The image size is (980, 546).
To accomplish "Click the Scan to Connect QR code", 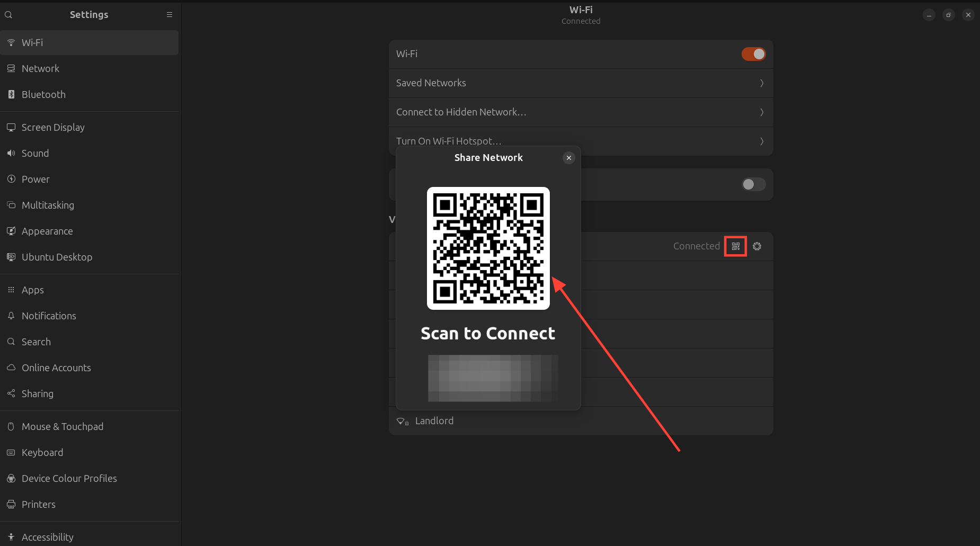I will [x=488, y=248].
